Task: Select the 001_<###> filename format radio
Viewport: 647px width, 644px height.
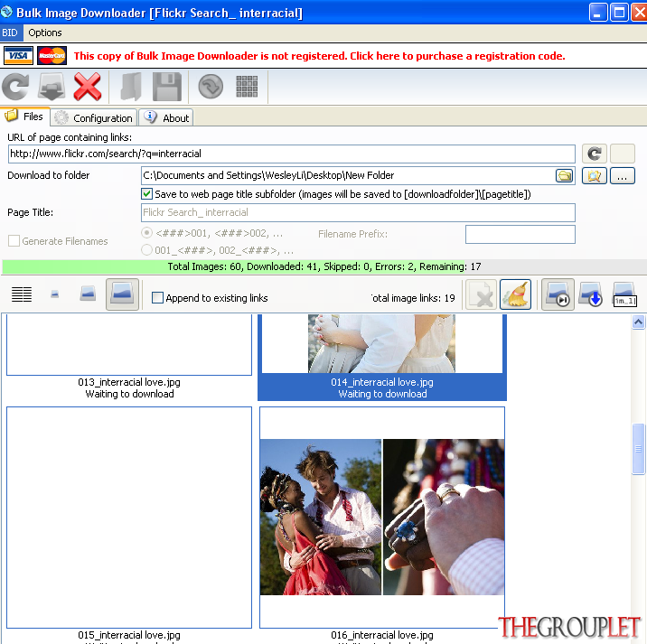Action: pos(146,250)
